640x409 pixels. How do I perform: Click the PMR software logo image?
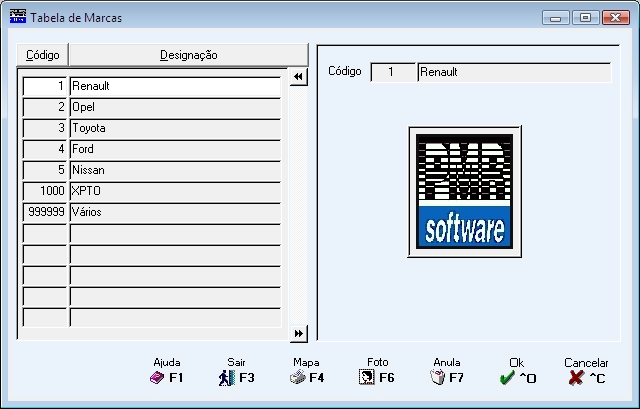tap(464, 191)
